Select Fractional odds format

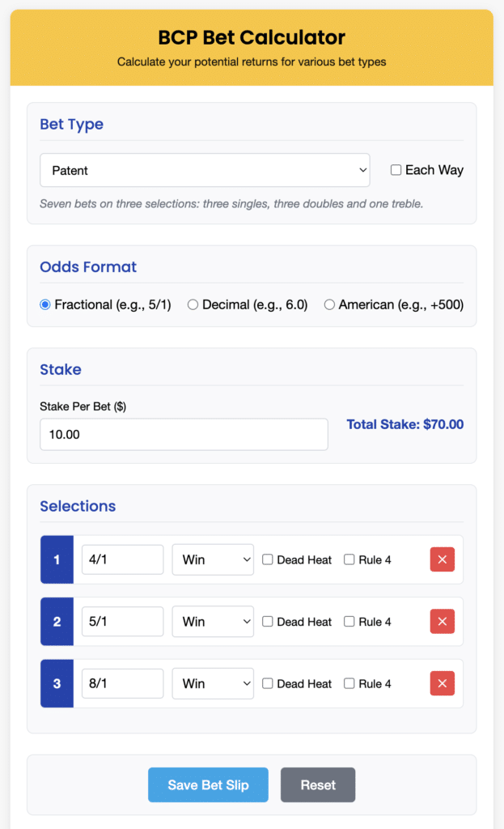pos(45,304)
